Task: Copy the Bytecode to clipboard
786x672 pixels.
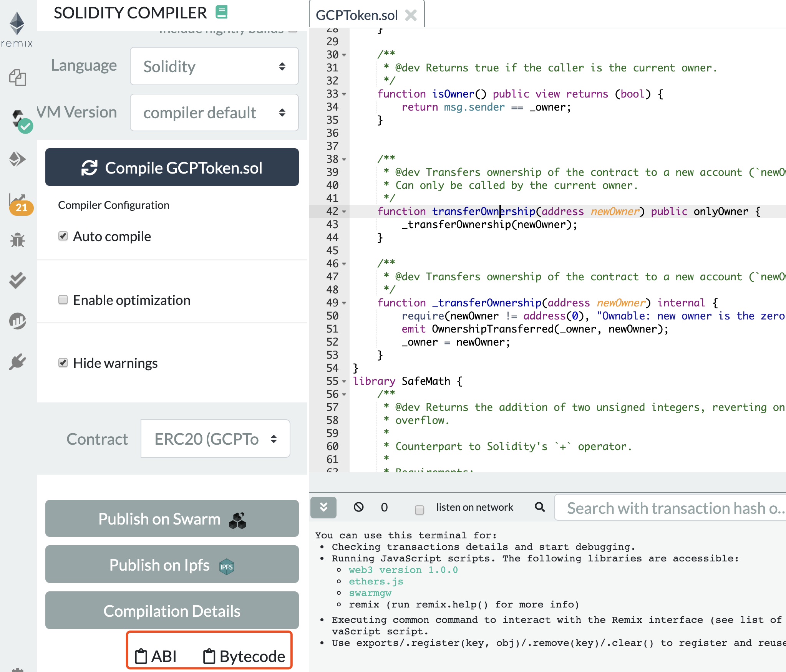Action: pos(244,656)
